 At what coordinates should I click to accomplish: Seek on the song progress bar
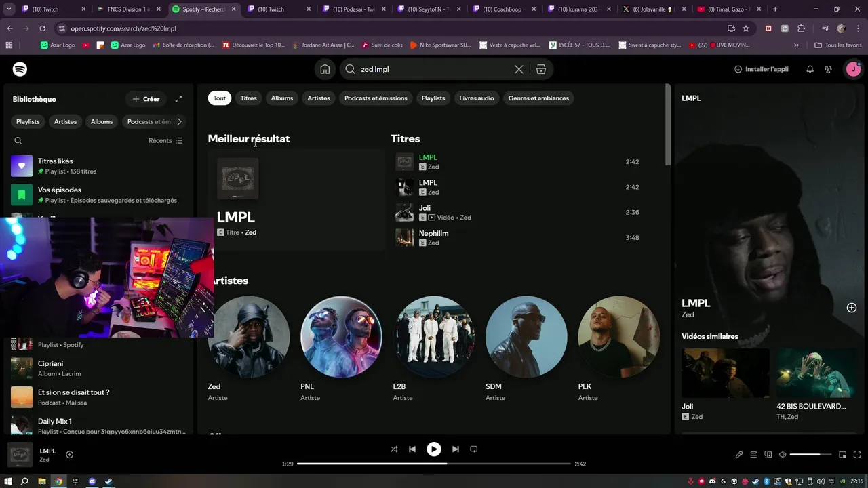coord(434,464)
